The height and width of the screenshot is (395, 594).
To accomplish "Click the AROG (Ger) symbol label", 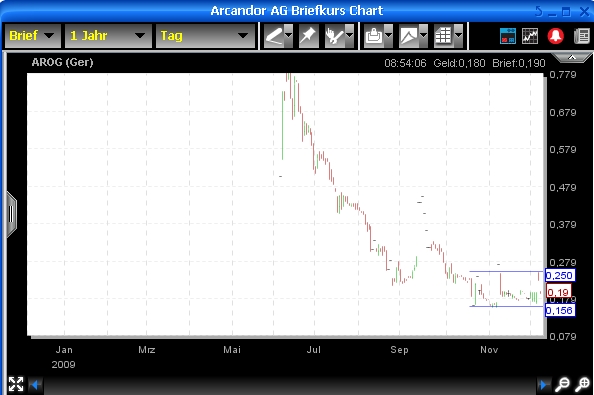I will click(63, 62).
